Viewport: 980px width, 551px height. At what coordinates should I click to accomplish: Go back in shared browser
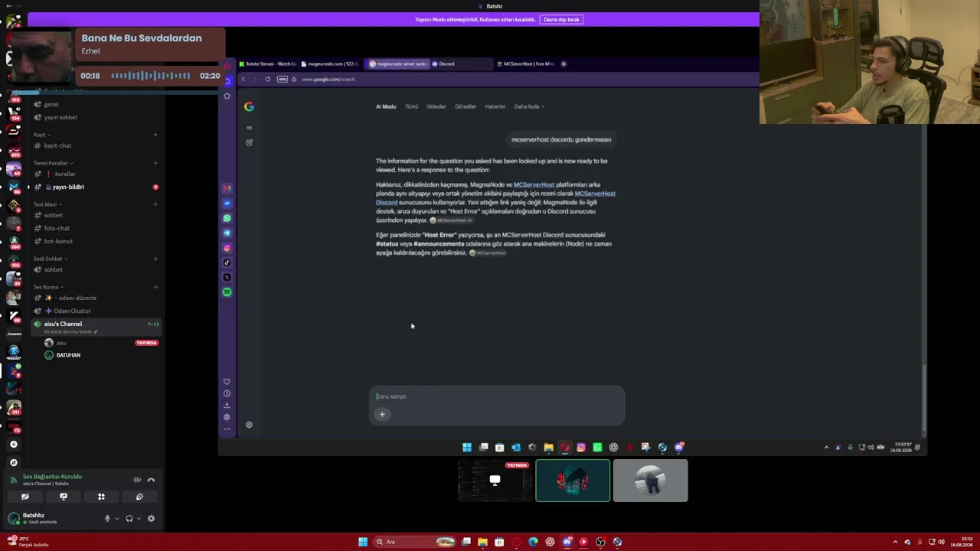pyautogui.click(x=243, y=79)
